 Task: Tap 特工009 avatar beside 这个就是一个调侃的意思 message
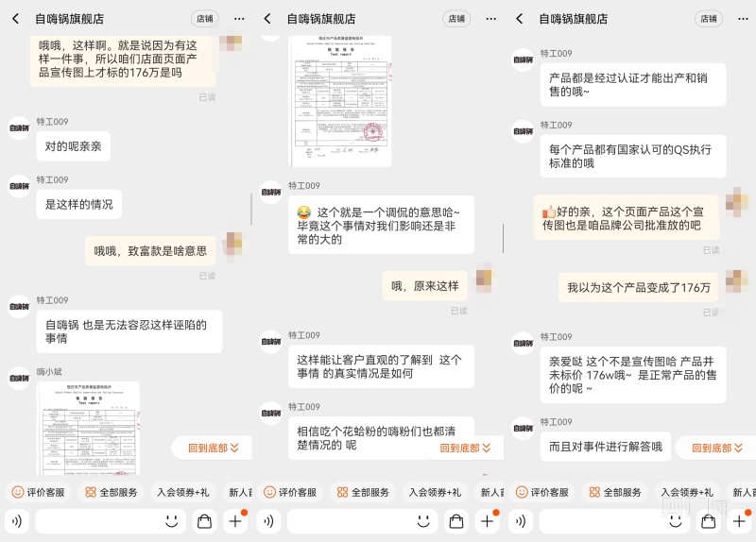click(x=271, y=193)
